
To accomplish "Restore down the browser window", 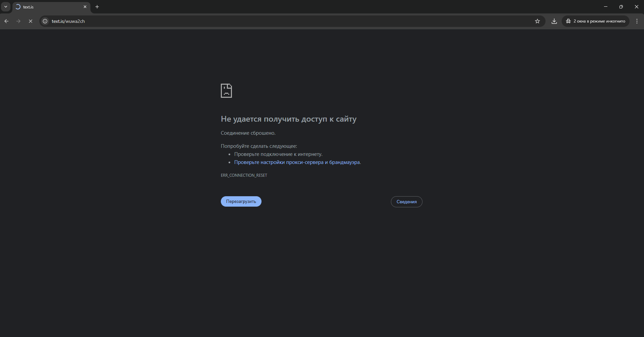I will tap(621, 7).
